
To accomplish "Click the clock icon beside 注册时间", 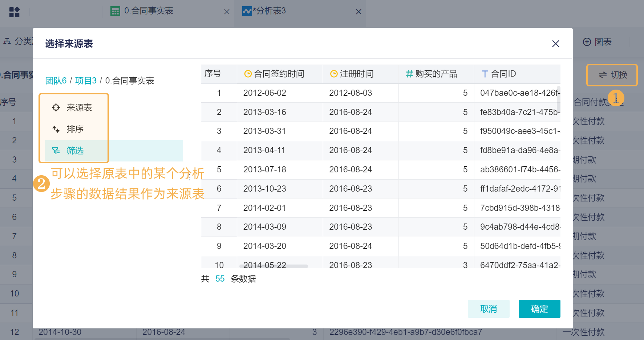I will click(334, 74).
